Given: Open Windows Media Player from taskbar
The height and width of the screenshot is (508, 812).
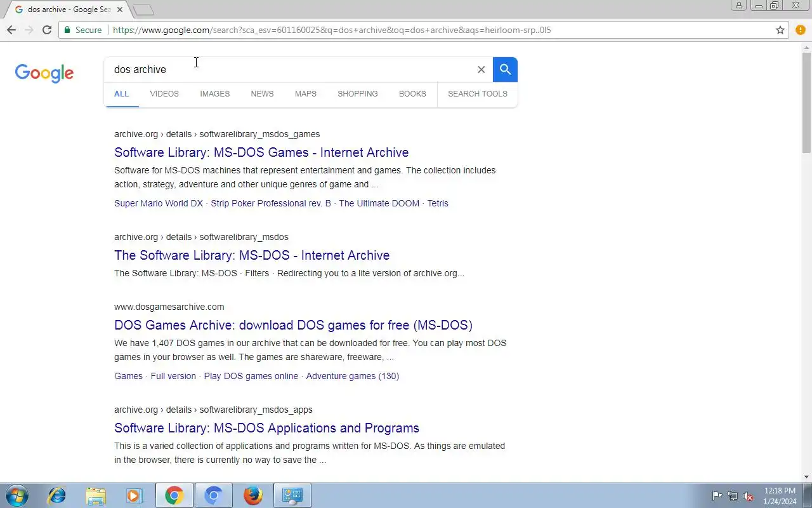Looking at the screenshot, I should (x=134, y=495).
